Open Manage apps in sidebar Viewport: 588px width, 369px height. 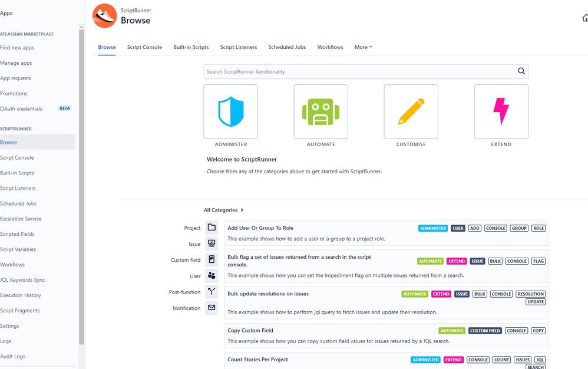[x=16, y=63]
